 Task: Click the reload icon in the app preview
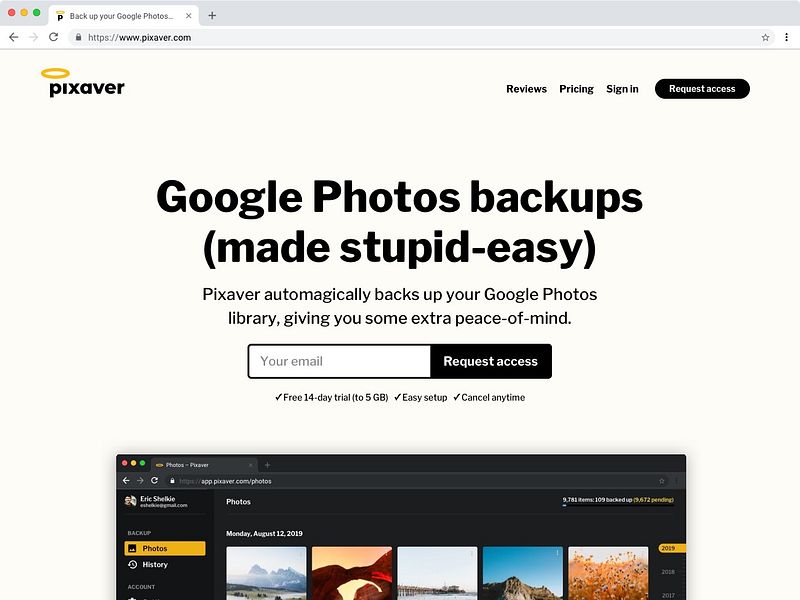tap(155, 481)
